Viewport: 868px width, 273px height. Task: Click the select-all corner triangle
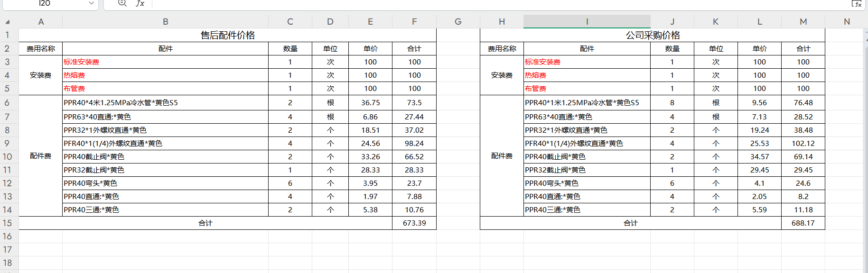click(x=8, y=22)
